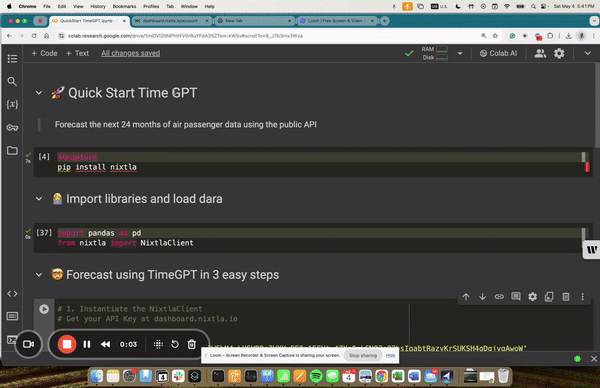Collapse Forecast using TimeGPT section
The width and height of the screenshot is (600, 388).
39,275
